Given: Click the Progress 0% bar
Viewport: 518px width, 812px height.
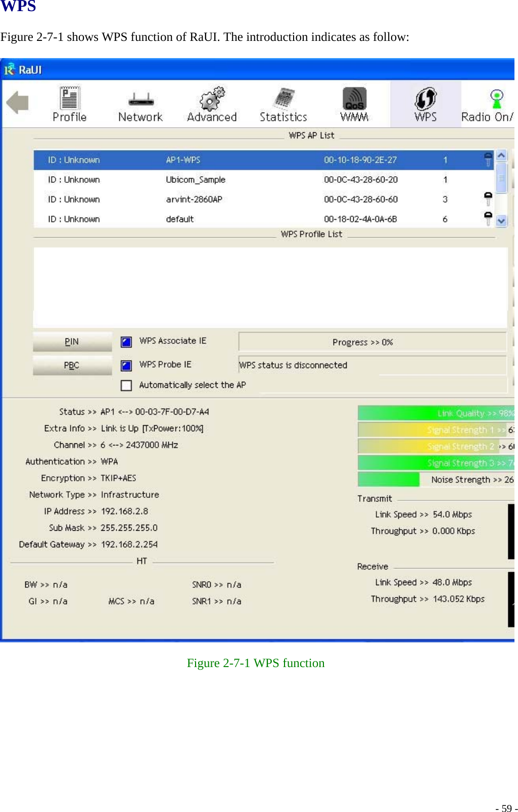Looking at the screenshot, I should (x=372, y=342).
